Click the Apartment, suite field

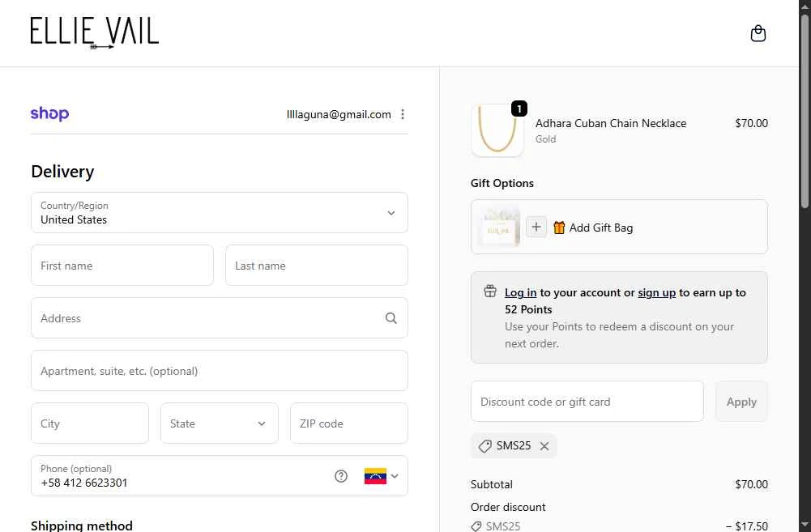[x=220, y=371]
